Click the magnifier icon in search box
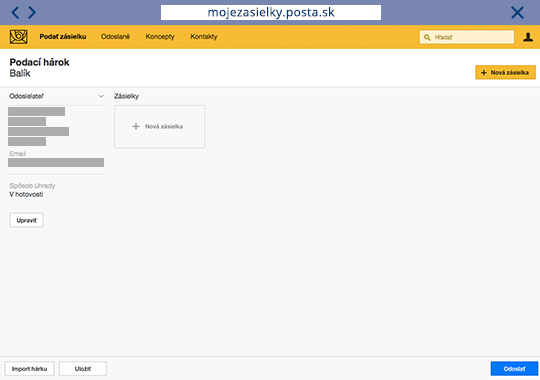This screenshot has width=540, height=380. coord(427,37)
